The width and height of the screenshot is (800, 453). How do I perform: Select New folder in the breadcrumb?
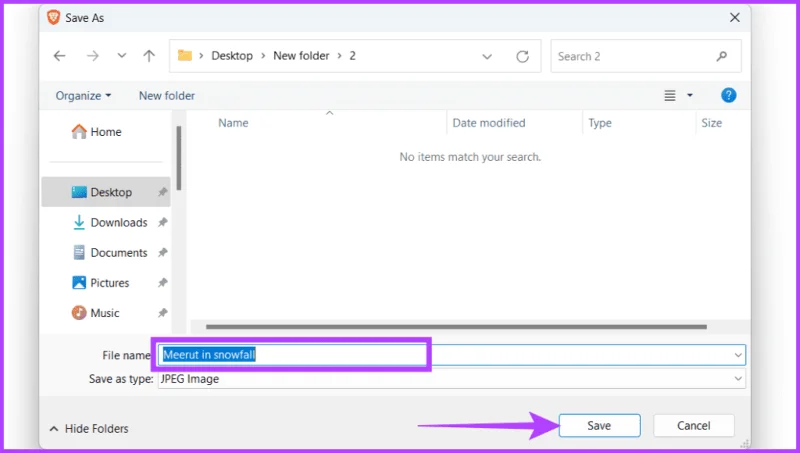[301, 56]
